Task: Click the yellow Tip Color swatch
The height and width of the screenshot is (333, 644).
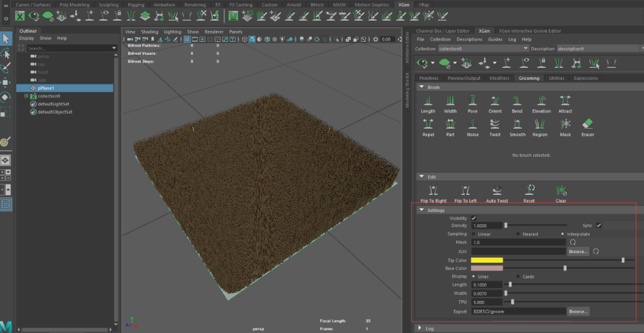Action: click(487, 260)
